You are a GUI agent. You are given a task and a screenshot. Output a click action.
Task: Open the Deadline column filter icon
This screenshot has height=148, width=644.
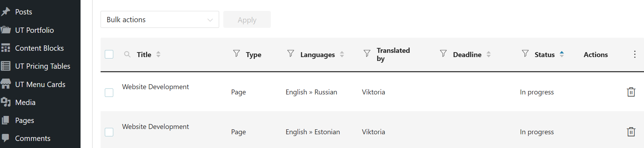pos(443,54)
